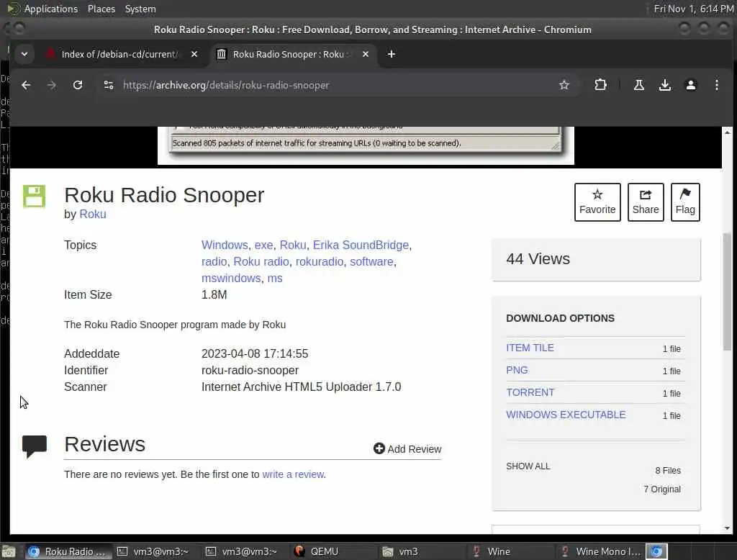The image size is (737, 560).
Task: Switch to Wine Mono Installer in taskbar
Action: (x=600, y=551)
